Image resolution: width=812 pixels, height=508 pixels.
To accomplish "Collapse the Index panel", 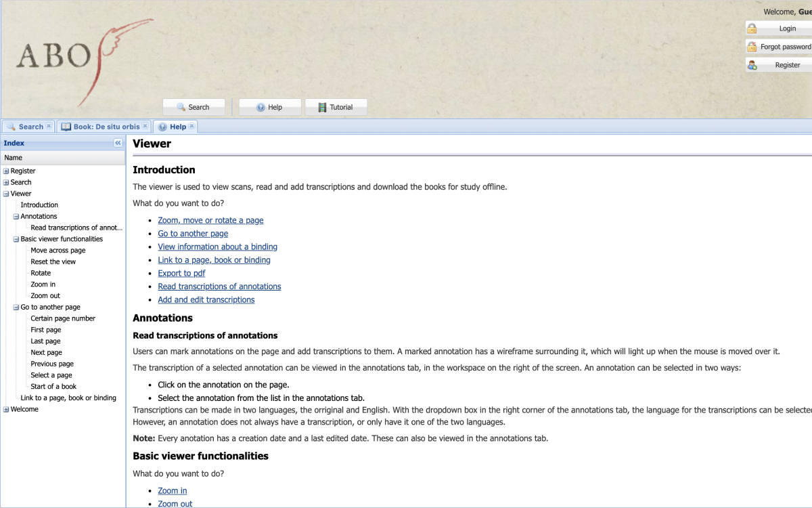I will click(x=118, y=143).
